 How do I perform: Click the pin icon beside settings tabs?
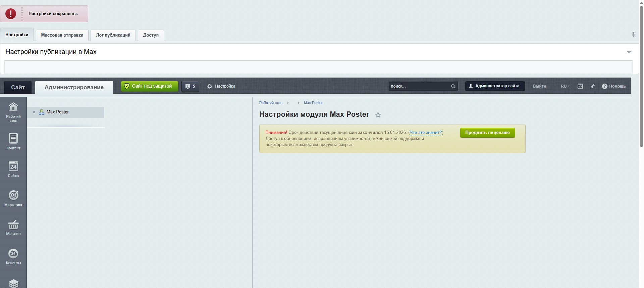pyautogui.click(x=633, y=35)
